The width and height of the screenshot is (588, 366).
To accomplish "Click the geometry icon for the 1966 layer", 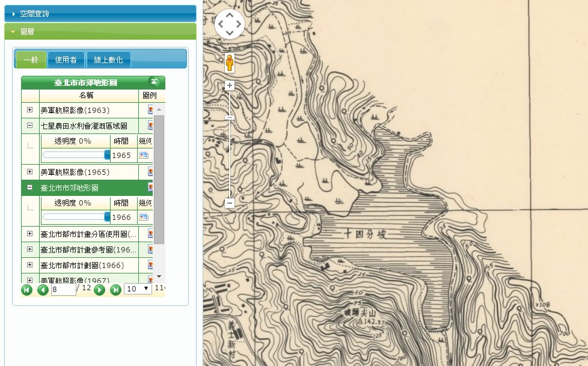I will coord(144,217).
